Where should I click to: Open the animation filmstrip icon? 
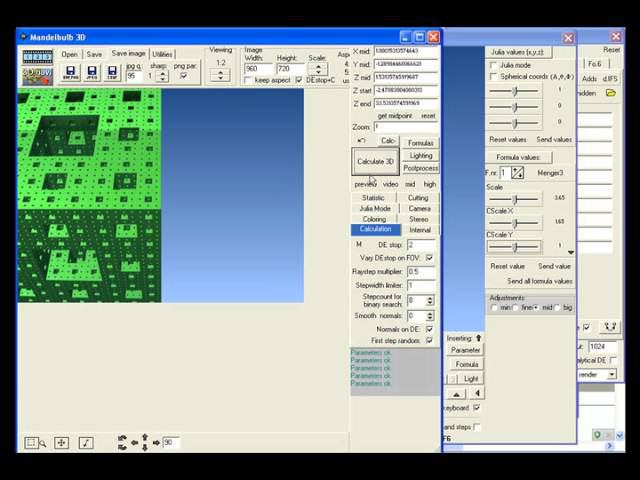tap(38, 57)
